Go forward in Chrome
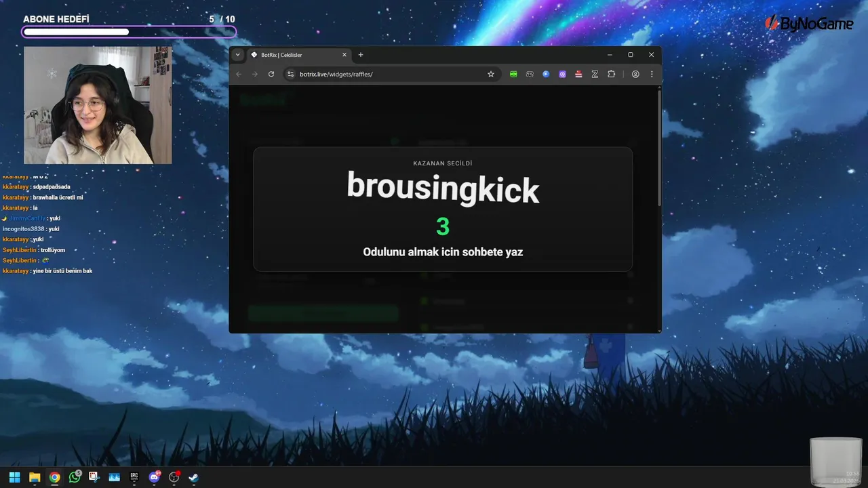Viewport: 868px width, 488px height. click(255, 74)
